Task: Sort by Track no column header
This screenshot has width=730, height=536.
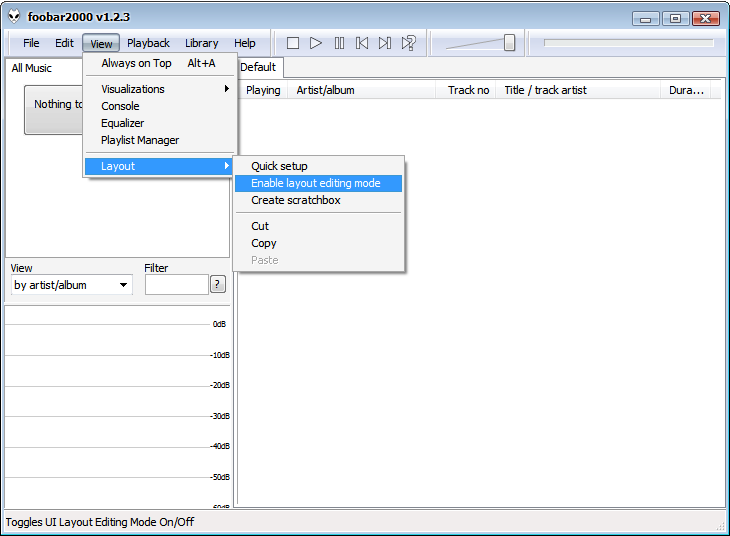Action: 466,90
